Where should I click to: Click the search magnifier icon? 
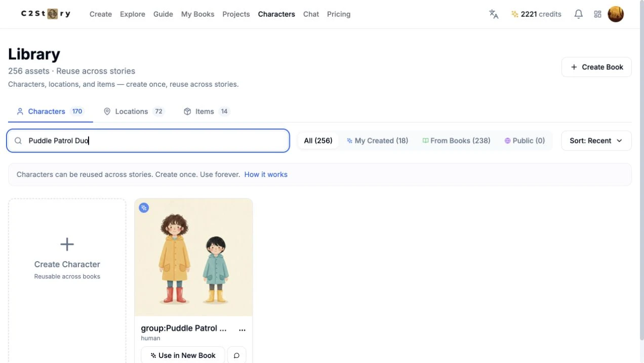click(x=18, y=141)
